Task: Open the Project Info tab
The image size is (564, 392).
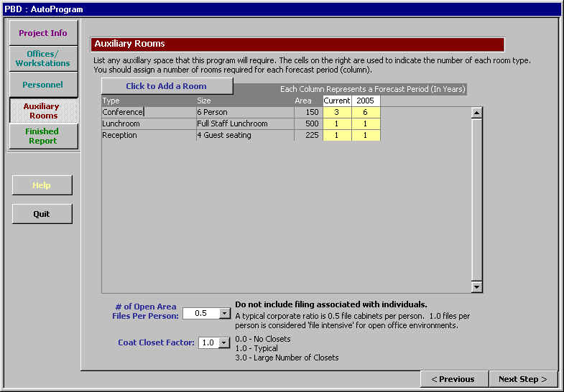Action: tap(43, 33)
